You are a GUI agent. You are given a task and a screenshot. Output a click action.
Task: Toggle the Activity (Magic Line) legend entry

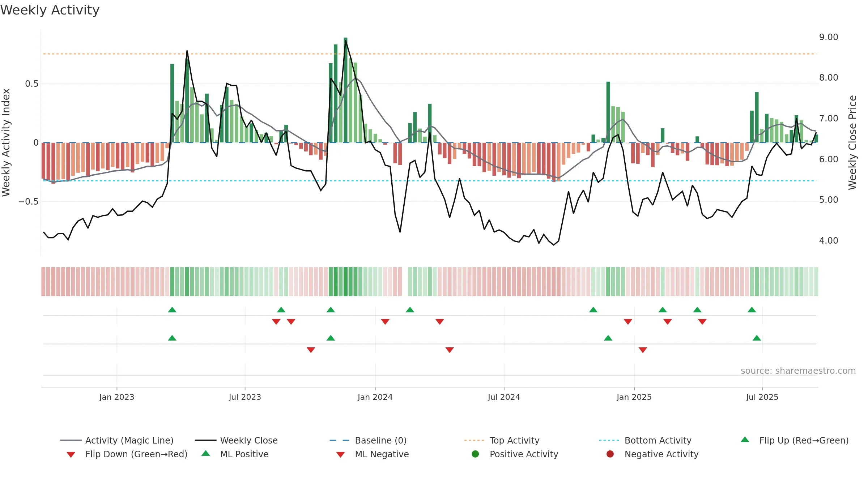point(117,440)
